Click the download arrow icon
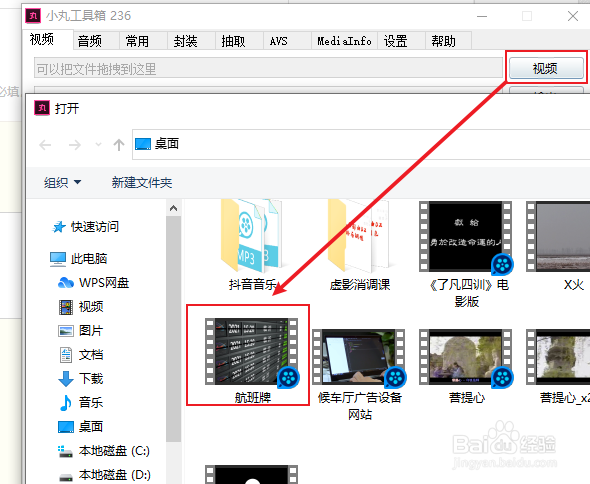The image size is (590, 484). click(66, 379)
